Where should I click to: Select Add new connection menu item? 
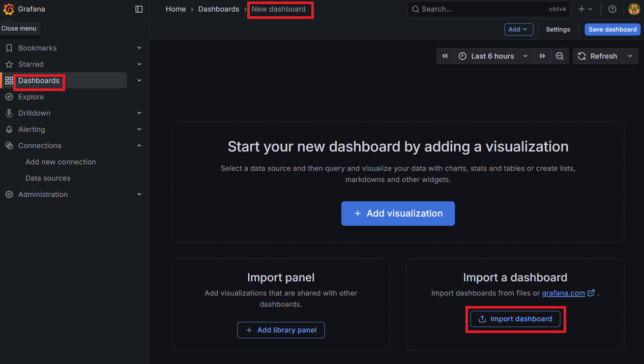(x=61, y=162)
